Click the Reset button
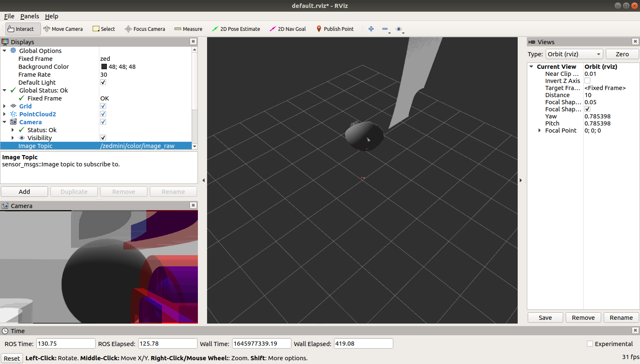Image resolution: width=640 pixels, height=364 pixels. pos(12,358)
